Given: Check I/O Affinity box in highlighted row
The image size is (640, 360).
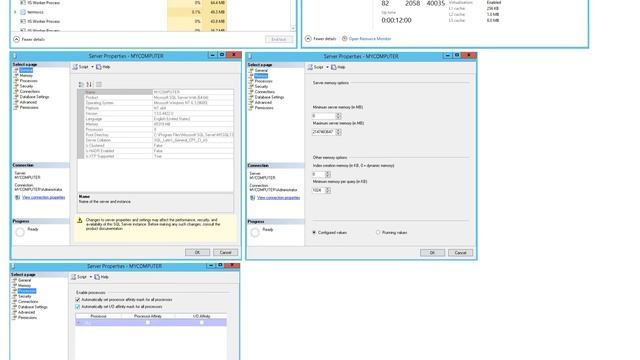Looking at the screenshot, I should click(x=202, y=322).
